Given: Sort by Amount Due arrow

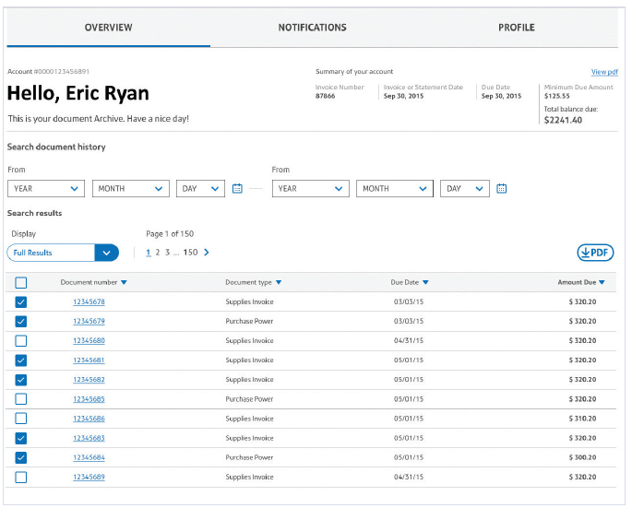Looking at the screenshot, I should 602,283.
